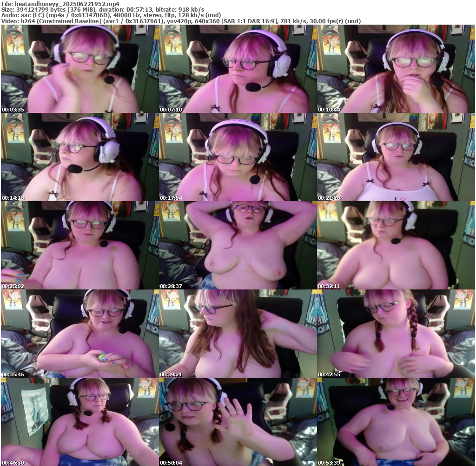The image size is (476, 466).
Task: Open the last thumbnail at 00:53:39
Action: tap(396, 421)
